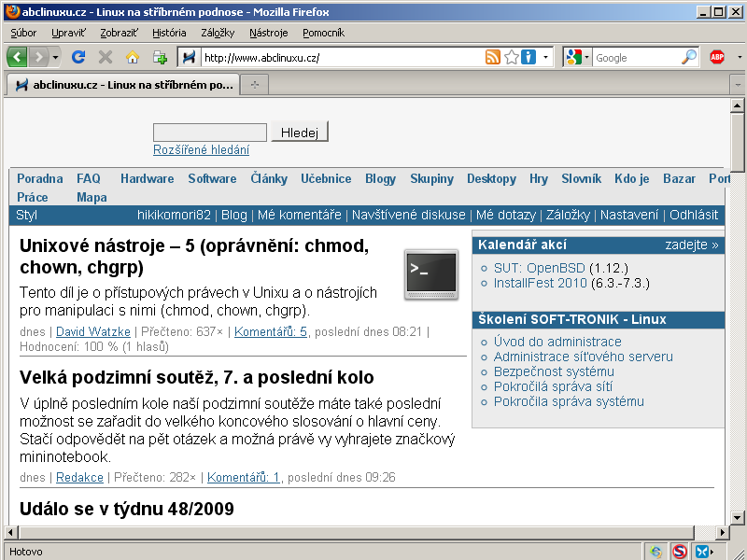
Task: Click the zadejte » link in Kalendář akcí
Action: click(x=692, y=245)
